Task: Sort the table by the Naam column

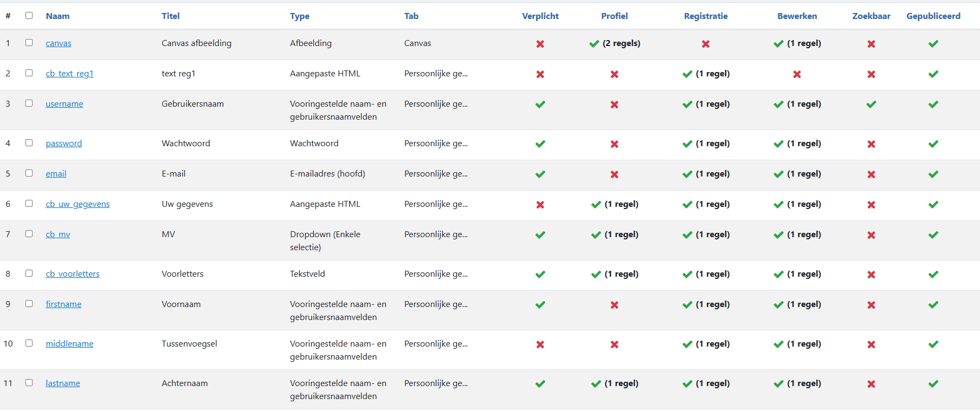Action: (x=57, y=16)
